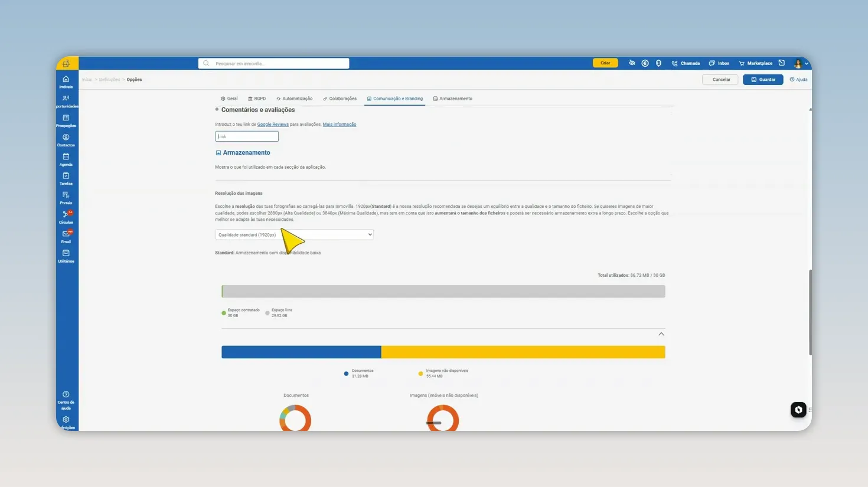This screenshot has height=487, width=868.
Task: Open the floating chat widget icon
Action: 798,410
